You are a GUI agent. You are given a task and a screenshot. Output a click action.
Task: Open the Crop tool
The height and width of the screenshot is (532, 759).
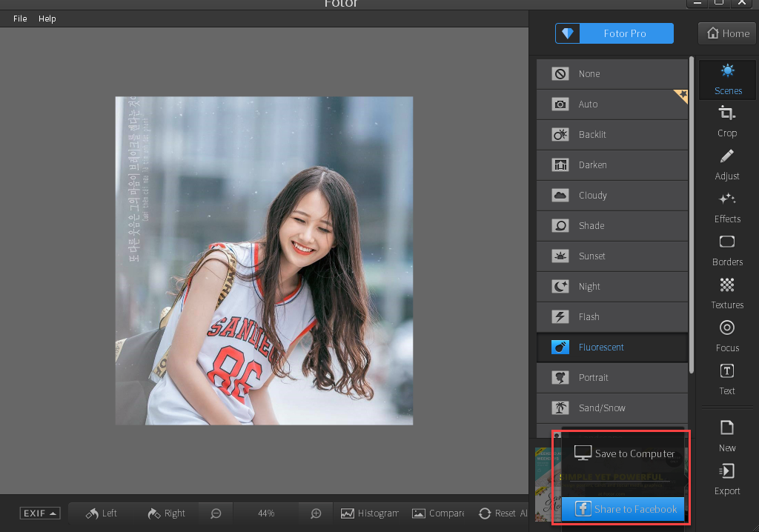tap(726, 122)
